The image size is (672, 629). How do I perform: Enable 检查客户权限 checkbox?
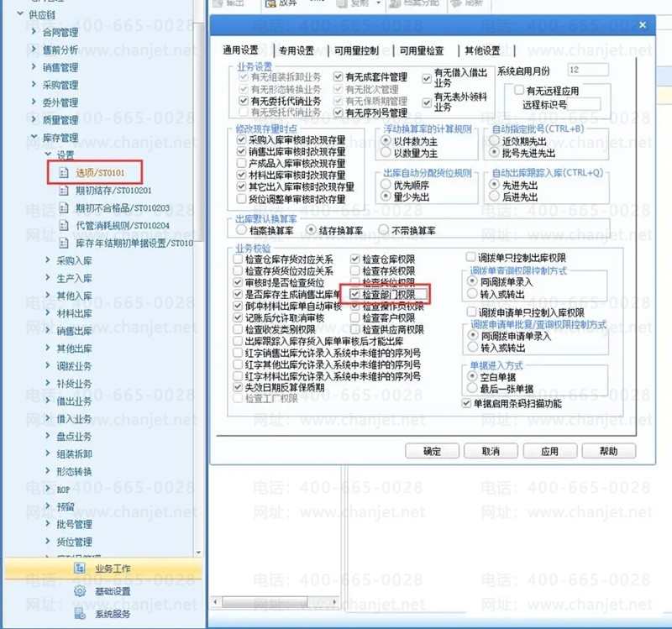click(x=354, y=317)
